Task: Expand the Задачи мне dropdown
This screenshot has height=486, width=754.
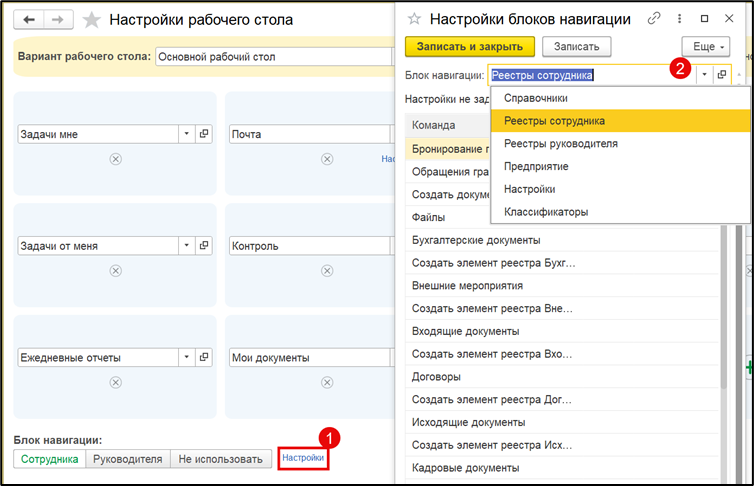Action: [x=187, y=134]
